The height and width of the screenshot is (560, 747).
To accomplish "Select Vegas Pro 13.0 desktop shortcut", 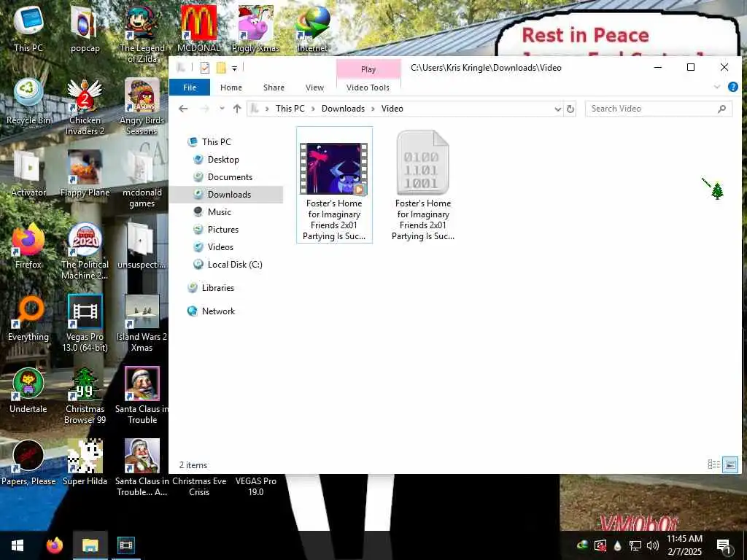I will coord(85,324).
